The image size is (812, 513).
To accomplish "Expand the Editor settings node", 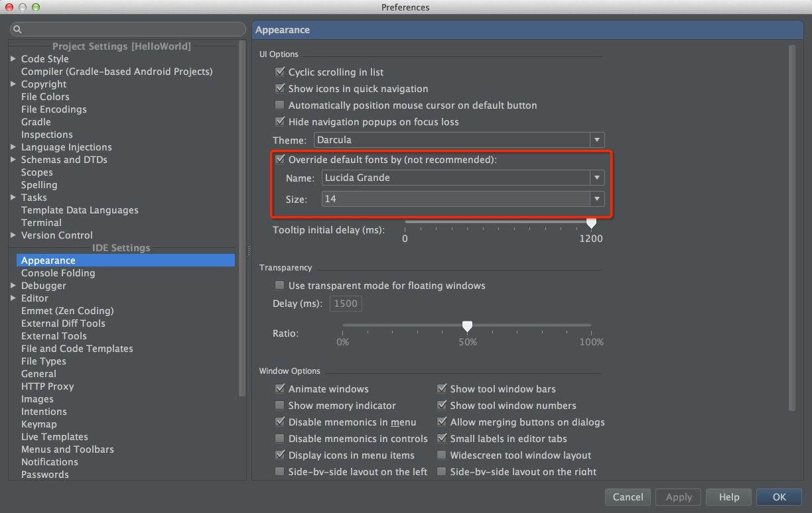I will point(13,298).
